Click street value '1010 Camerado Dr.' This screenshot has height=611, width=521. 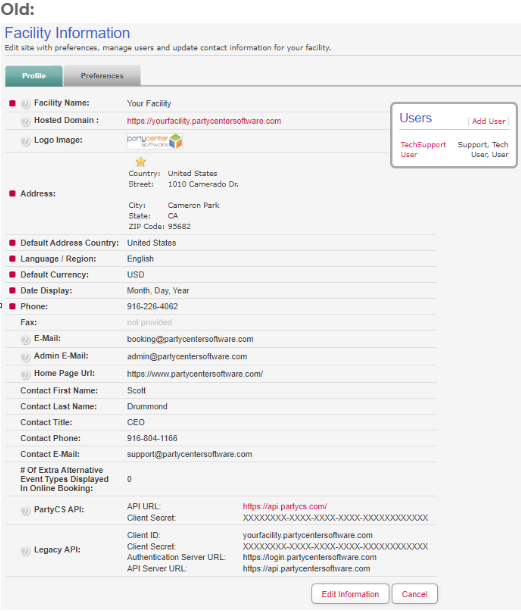[203, 184]
